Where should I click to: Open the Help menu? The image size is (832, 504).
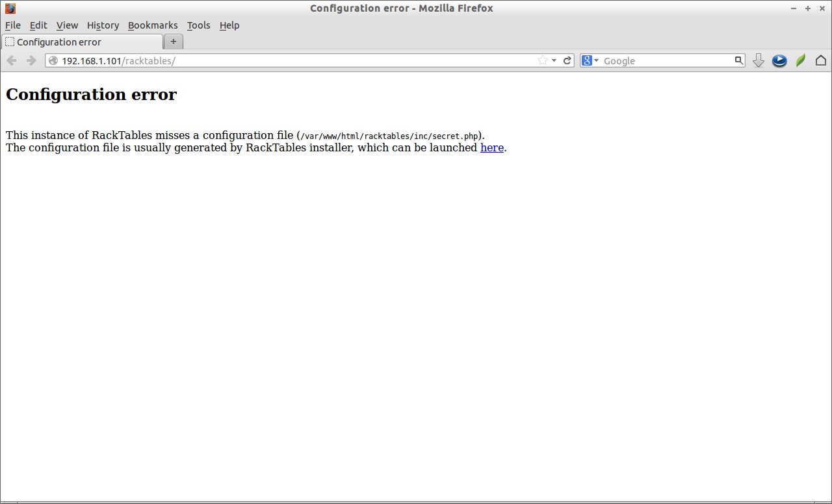tap(229, 25)
